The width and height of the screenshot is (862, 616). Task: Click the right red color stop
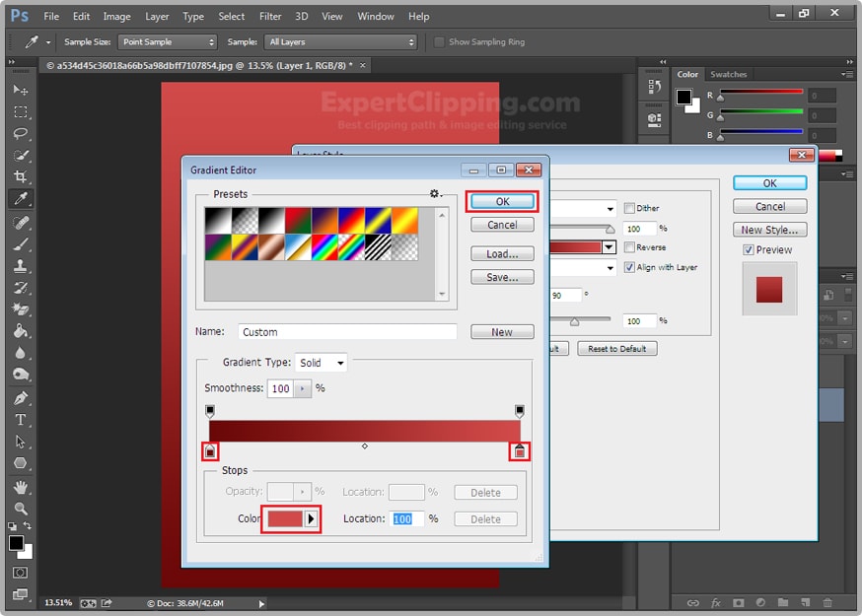(520, 451)
